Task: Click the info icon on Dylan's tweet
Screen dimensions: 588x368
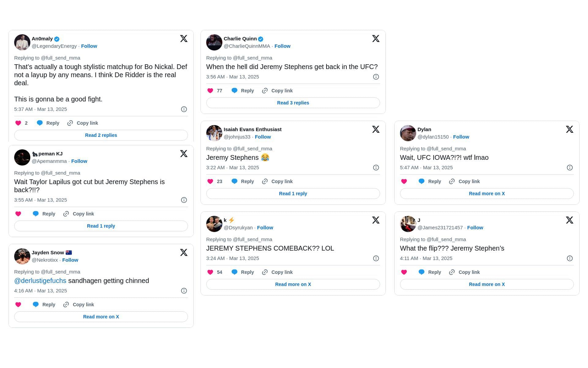Action: click(x=570, y=167)
